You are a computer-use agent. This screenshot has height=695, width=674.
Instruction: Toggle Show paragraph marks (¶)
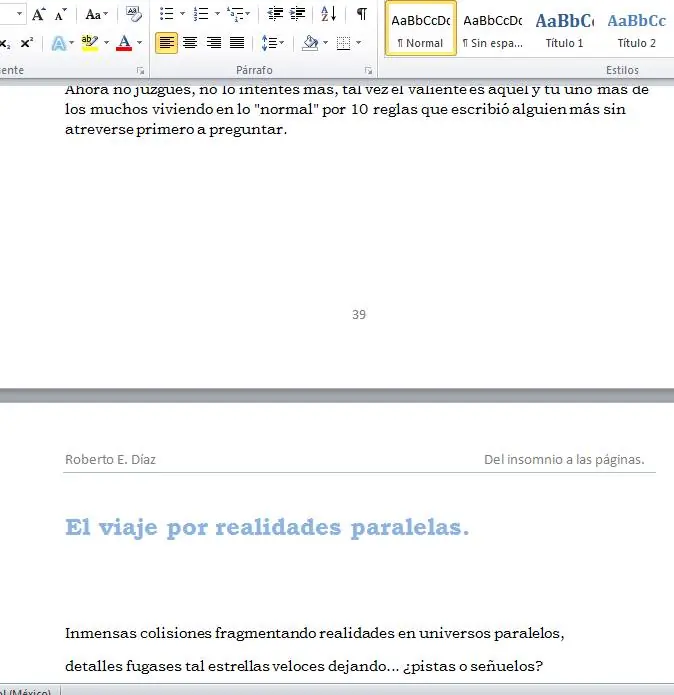362,14
